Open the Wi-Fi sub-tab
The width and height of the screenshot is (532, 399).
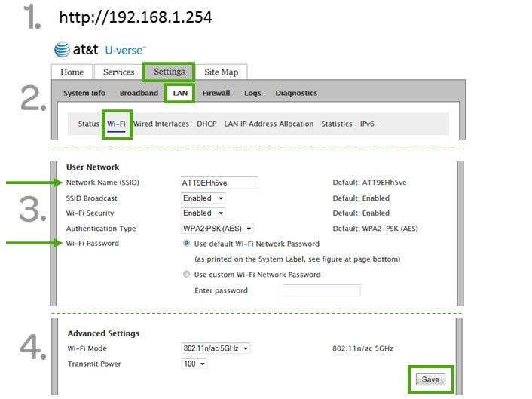pyautogui.click(x=116, y=124)
